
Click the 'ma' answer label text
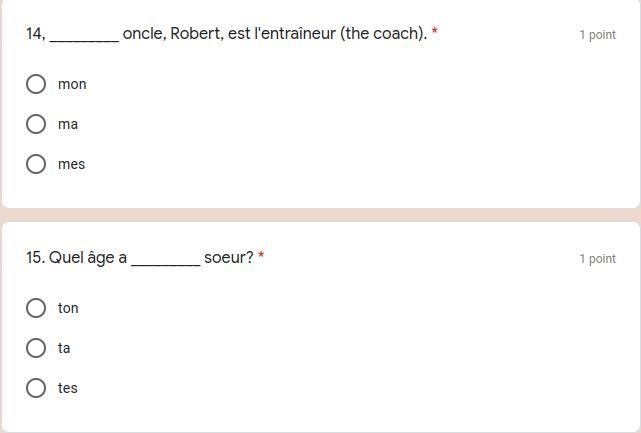click(x=68, y=124)
